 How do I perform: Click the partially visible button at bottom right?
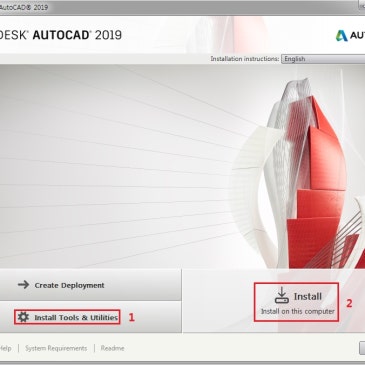coord(362,348)
